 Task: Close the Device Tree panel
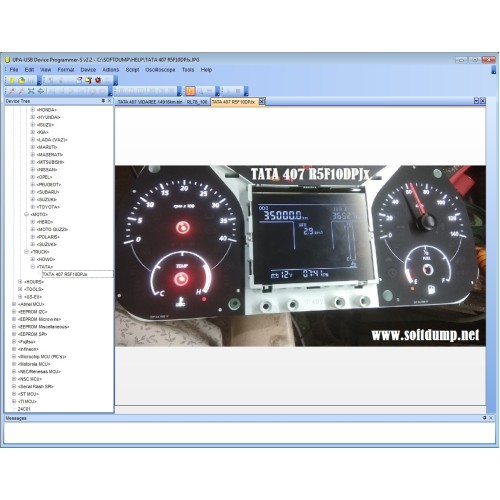point(110,101)
